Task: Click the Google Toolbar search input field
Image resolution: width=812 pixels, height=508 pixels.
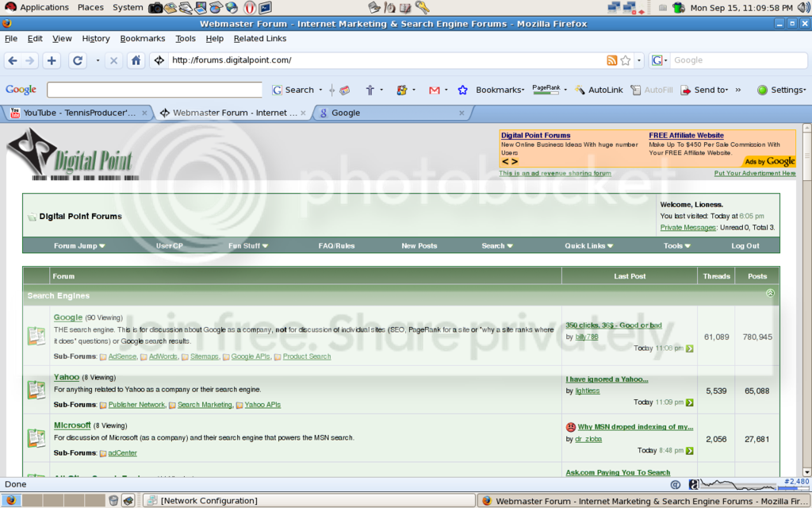Action: (x=155, y=90)
